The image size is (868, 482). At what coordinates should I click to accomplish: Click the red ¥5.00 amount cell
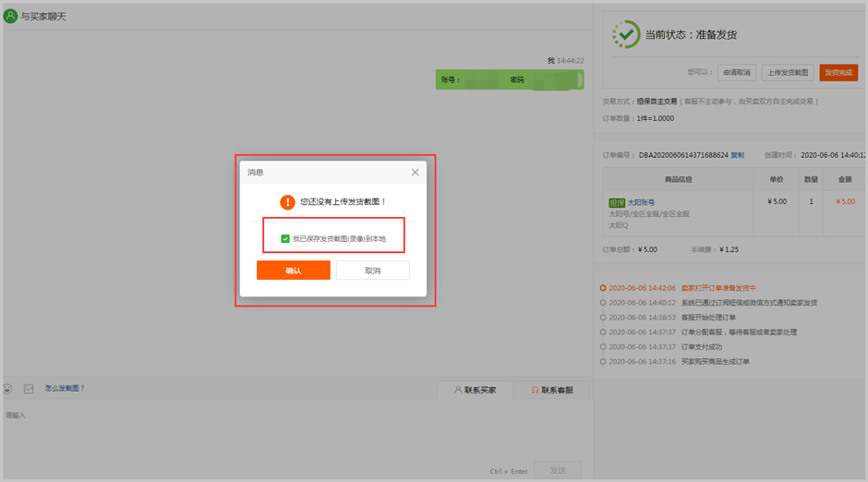click(x=845, y=201)
